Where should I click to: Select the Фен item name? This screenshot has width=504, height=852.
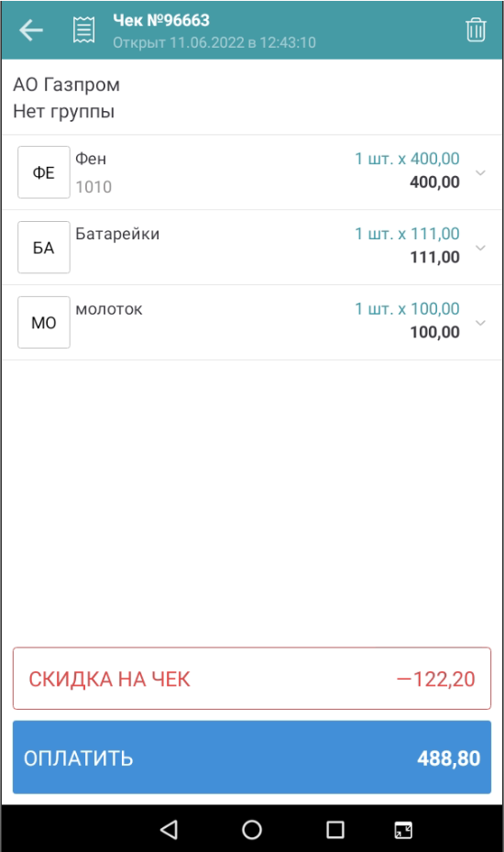tap(91, 159)
